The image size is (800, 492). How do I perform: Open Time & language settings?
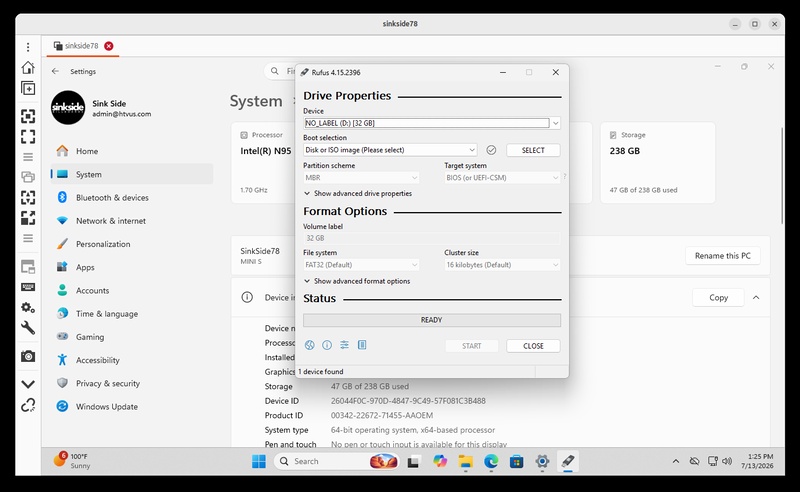(x=132, y=314)
